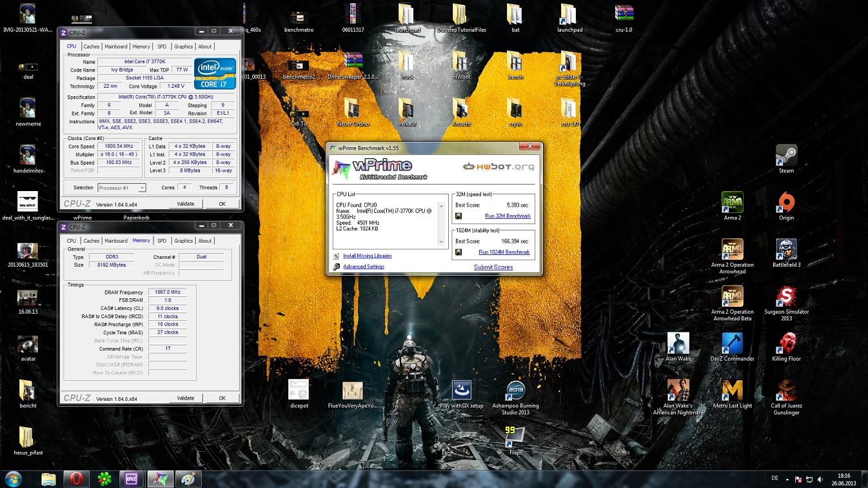The image size is (868, 488).
Task: Click the wrench icon next to Advanced Settings
Action: [x=337, y=267]
